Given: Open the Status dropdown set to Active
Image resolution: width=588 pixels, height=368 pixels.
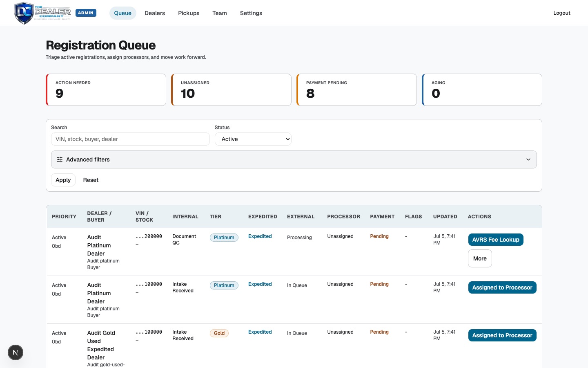Looking at the screenshot, I should (x=253, y=139).
